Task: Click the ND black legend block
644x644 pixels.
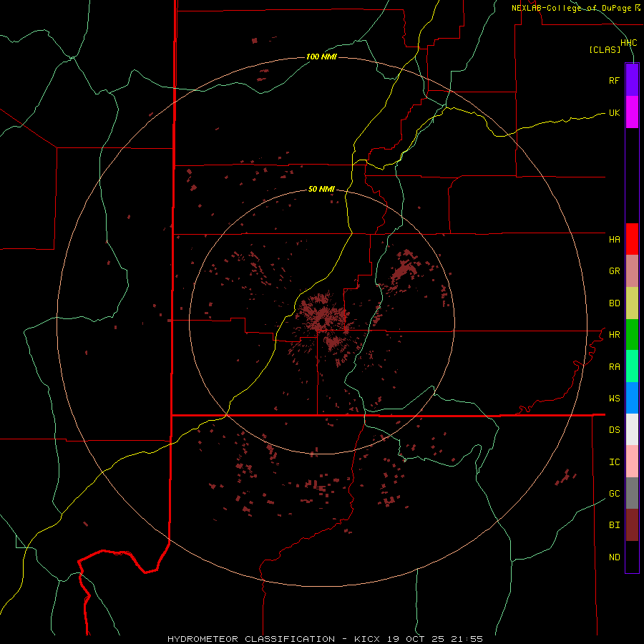Action: click(x=632, y=557)
